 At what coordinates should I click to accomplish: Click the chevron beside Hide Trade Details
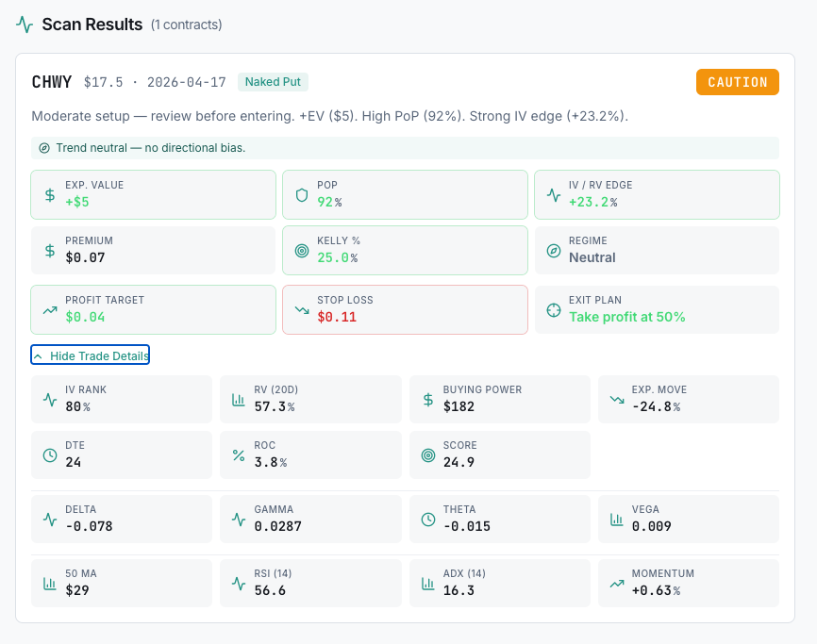[39, 355]
